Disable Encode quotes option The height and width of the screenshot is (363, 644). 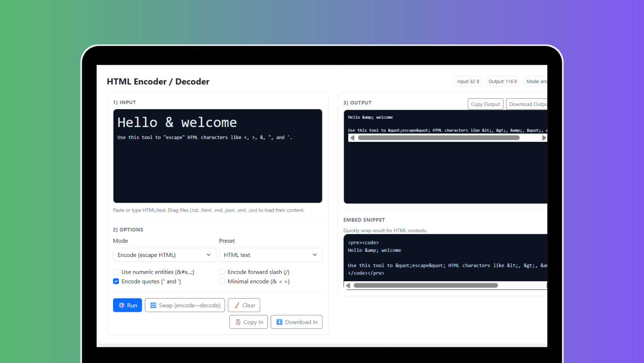click(116, 281)
